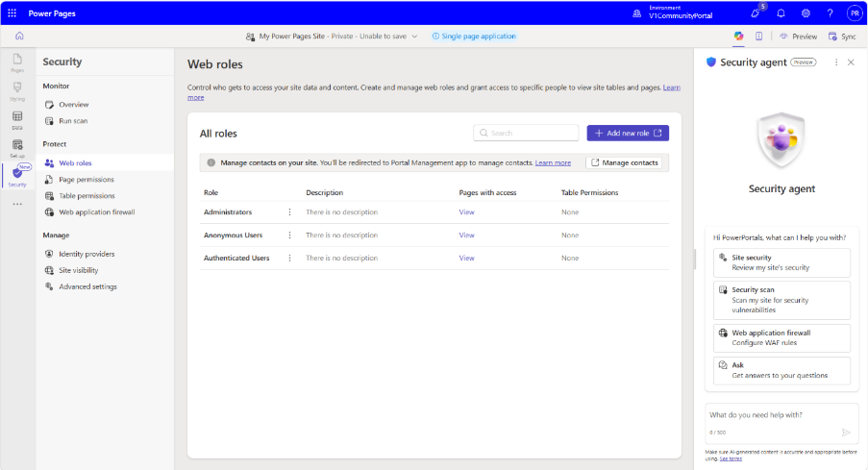The image size is (868, 470).
Task: Select the Administrators role name
Action: [x=228, y=212]
